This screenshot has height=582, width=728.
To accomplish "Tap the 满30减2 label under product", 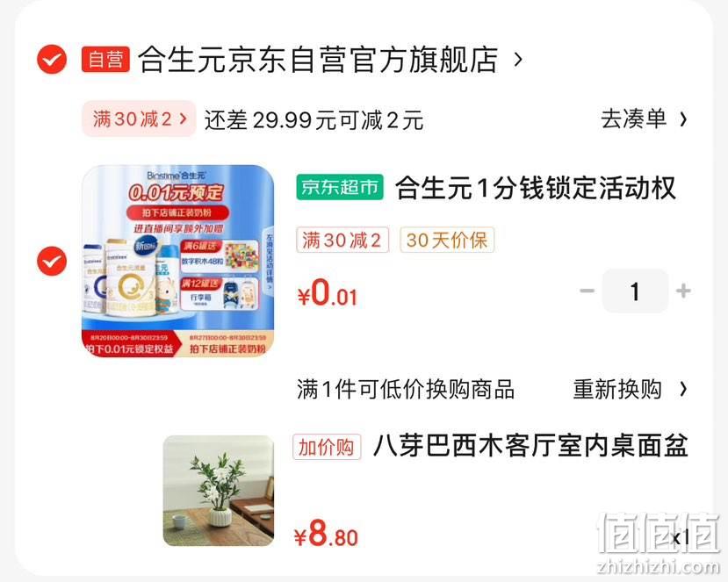I will point(342,240).
